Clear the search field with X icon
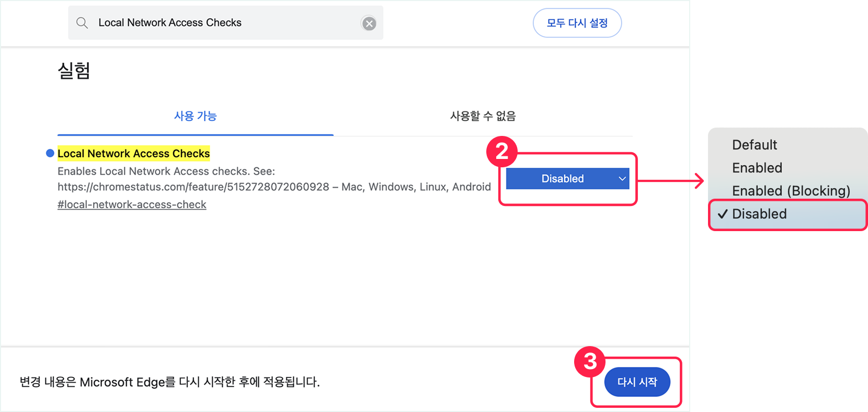This screenshot has width=868, height=412. pos(369,24)
